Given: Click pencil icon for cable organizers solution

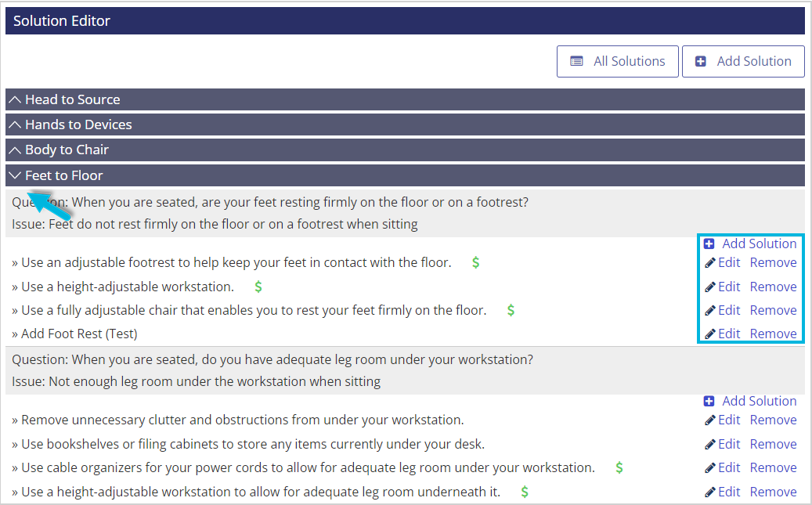Looking at the screenshot, I should click(x=710, y=468).
